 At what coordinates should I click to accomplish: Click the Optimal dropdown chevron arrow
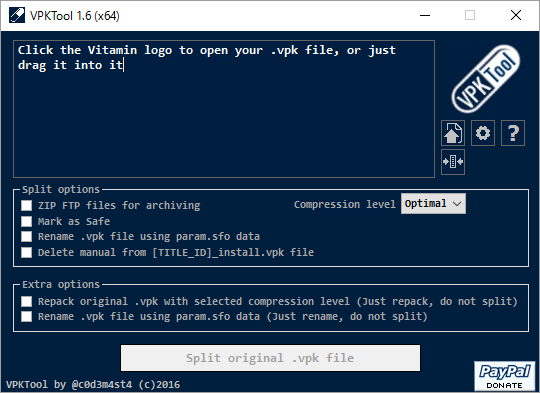click(x=457, y=204)
